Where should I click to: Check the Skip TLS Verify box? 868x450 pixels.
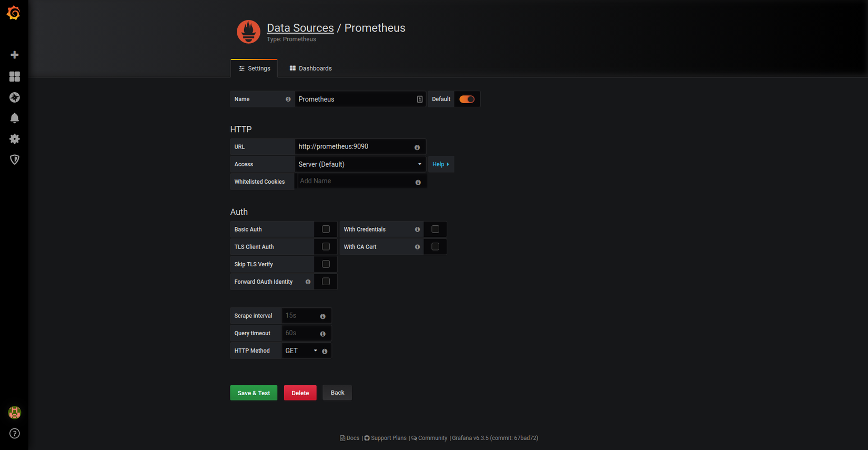tap(326, 264)
